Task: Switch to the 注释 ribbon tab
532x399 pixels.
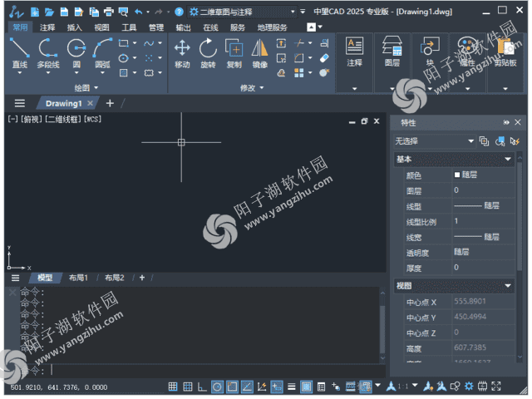Action: 47,27
